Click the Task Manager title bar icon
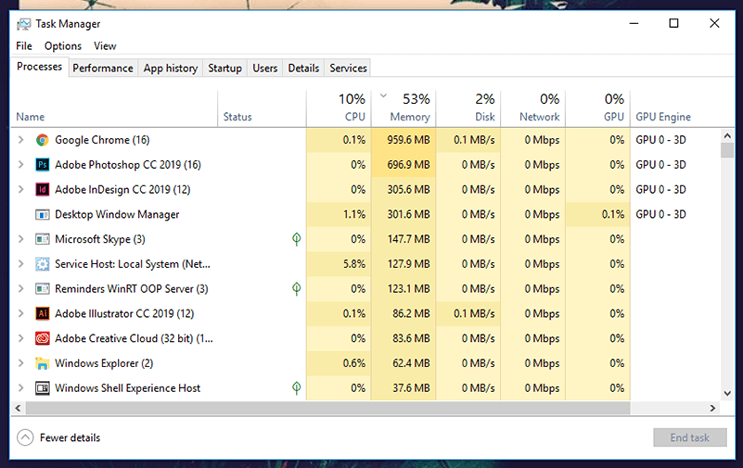The height and width of the screenshot is (468, 743). point(24,24)
